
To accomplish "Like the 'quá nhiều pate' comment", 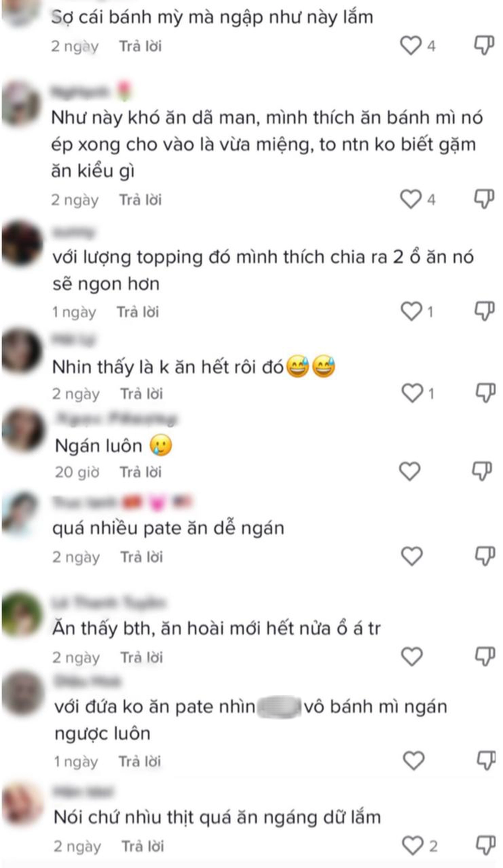I will click(411, 556).
